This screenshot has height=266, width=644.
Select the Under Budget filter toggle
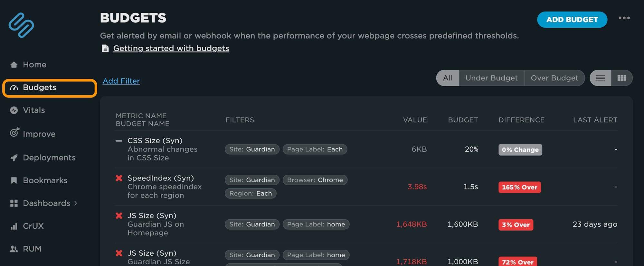pyautogui.click(x=491, y=78)
